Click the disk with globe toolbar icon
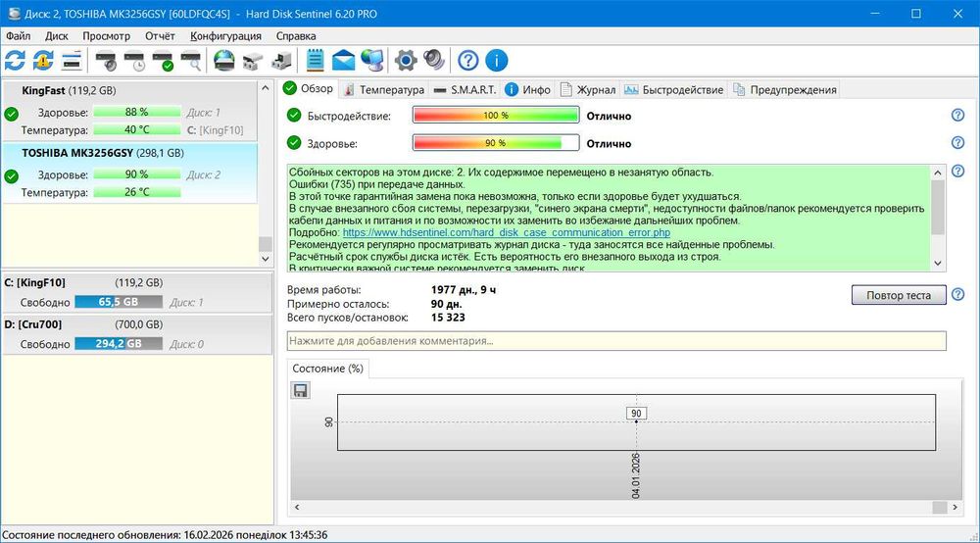The height and width of the screenshot is (543, 980). [x=223, y=61]
